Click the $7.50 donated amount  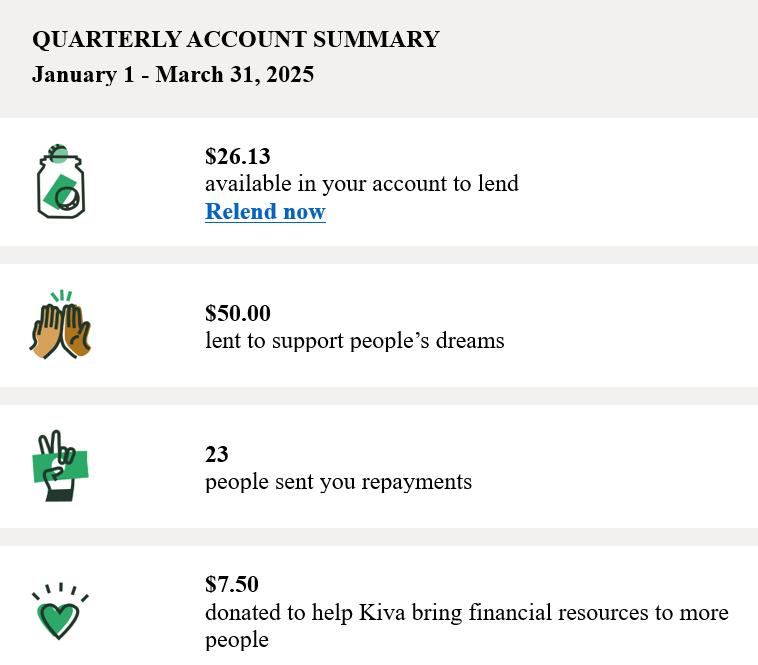[x=232, y=584]
